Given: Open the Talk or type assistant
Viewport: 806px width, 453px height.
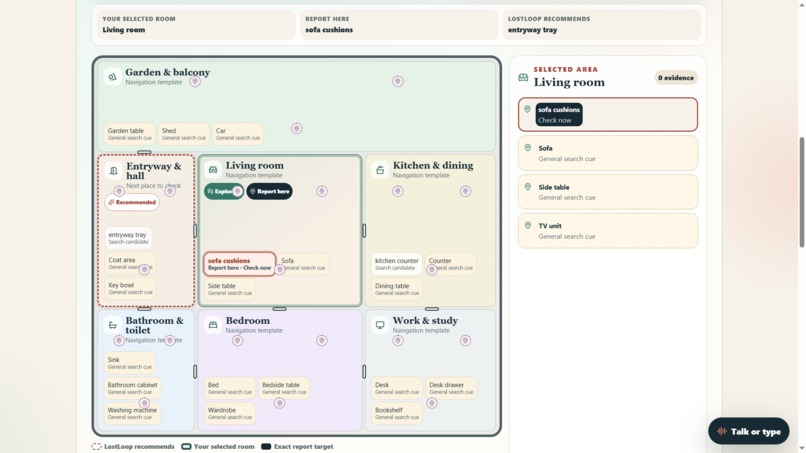Looking at the screenshot, I should tap(748, 431).
